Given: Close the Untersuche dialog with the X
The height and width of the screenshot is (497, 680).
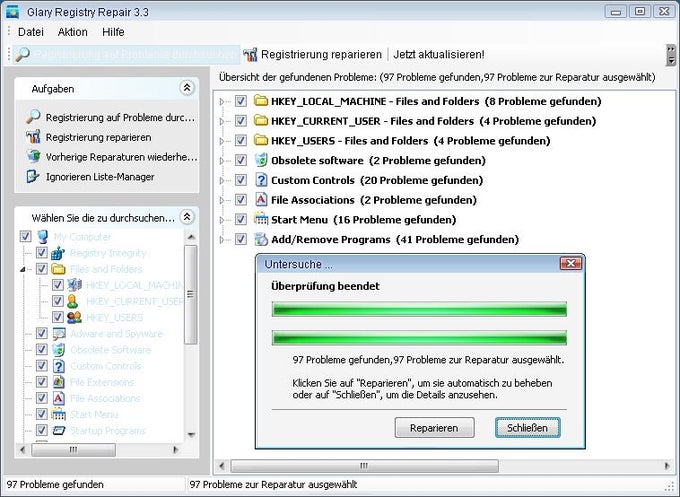Looking at the screenshot, I should click(x=570, y=264).
